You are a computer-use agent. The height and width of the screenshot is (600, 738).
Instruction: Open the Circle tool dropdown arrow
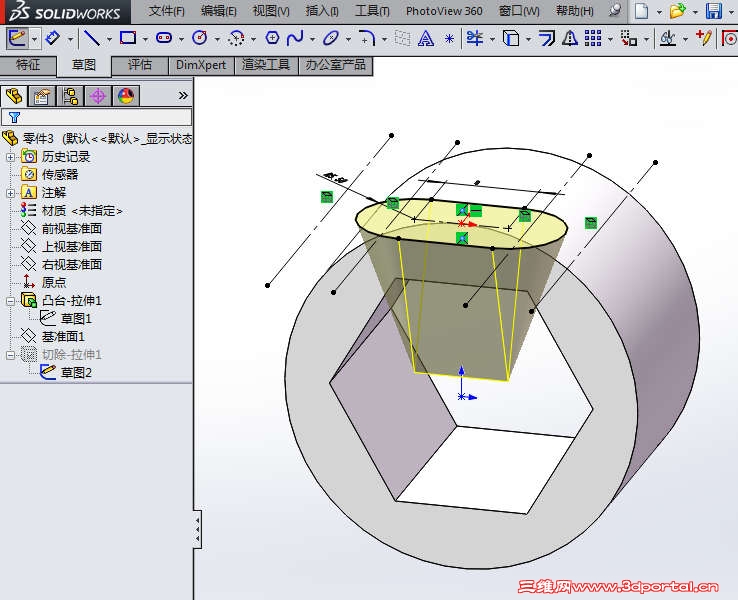coord(217,39)
